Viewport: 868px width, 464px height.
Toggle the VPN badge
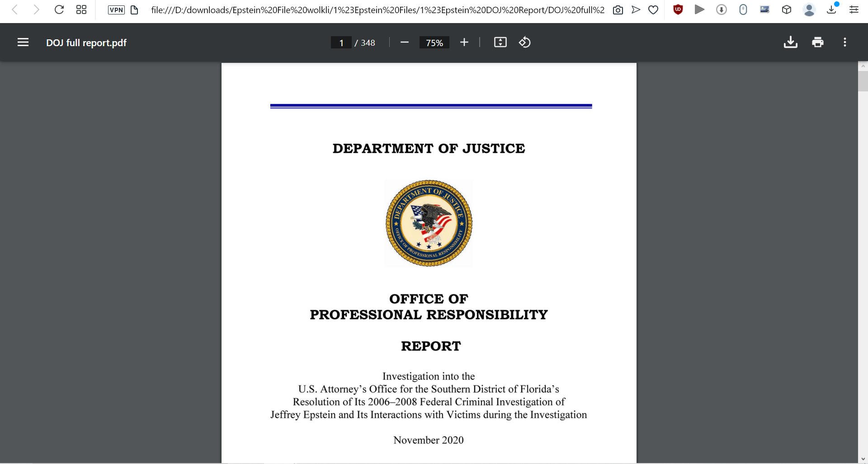pos(116,10)
